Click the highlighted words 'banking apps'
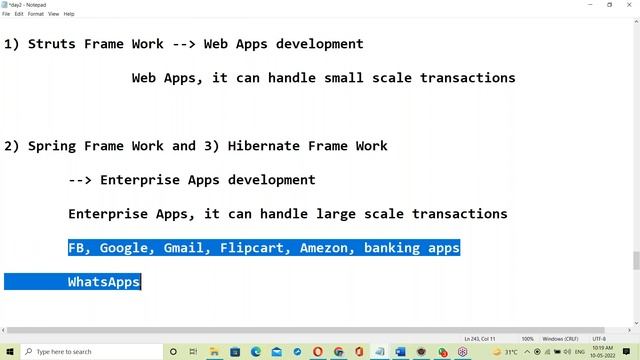The height and width of the screenshot is (360, 640). [412, 248]
